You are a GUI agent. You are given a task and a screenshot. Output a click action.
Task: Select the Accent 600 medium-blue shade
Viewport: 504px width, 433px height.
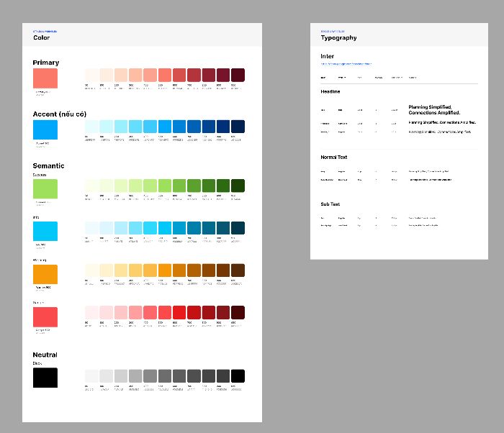[179, 127]
